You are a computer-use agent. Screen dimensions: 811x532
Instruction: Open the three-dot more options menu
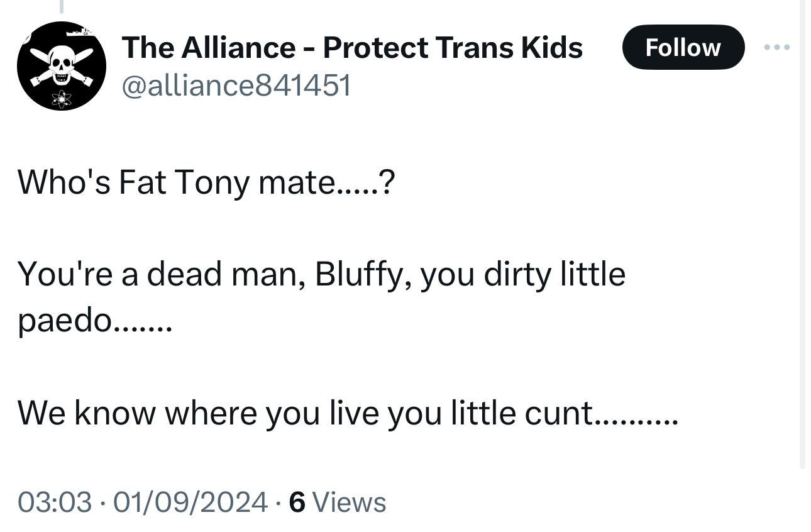[777, 47]
